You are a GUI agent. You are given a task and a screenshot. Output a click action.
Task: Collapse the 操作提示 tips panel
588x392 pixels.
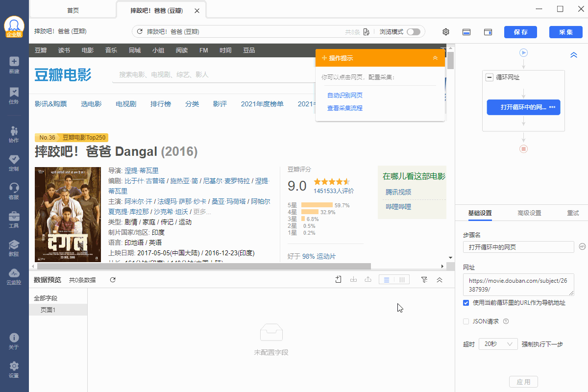click(435, 58)
